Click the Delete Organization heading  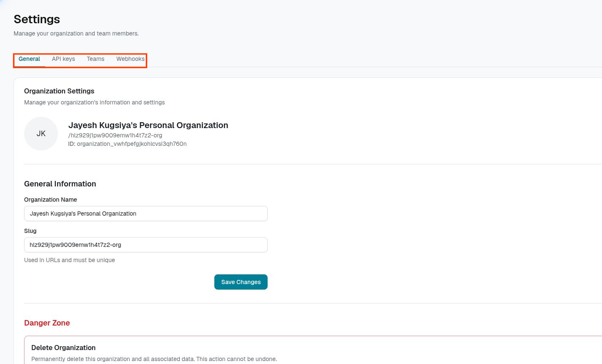point(63,348)
